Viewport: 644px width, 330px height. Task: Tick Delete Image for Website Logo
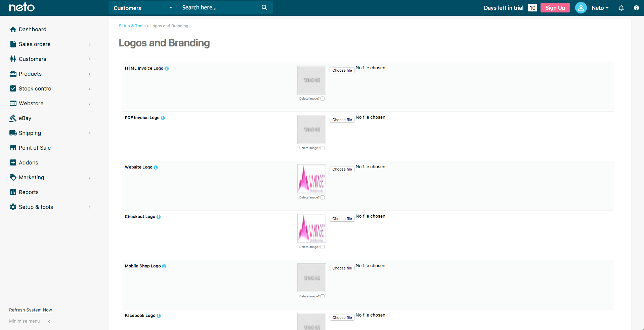pyautogui.click(x=323, y=197)
